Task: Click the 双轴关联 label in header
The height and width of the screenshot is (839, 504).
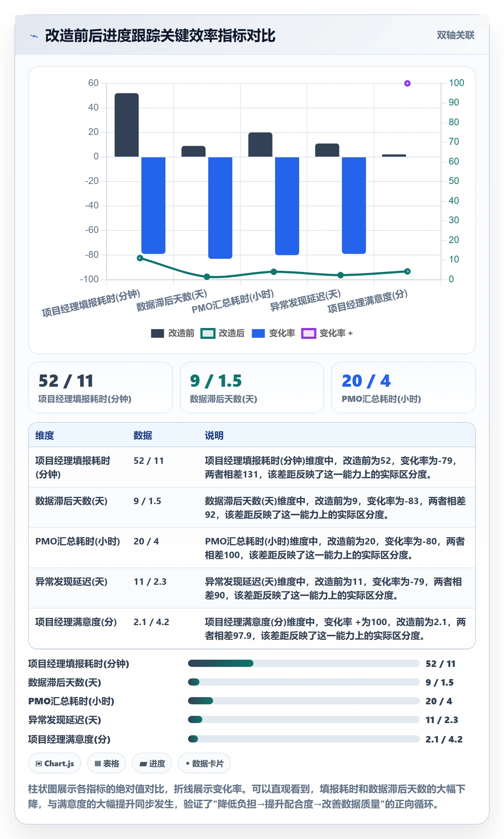Action: pos(455,35)
